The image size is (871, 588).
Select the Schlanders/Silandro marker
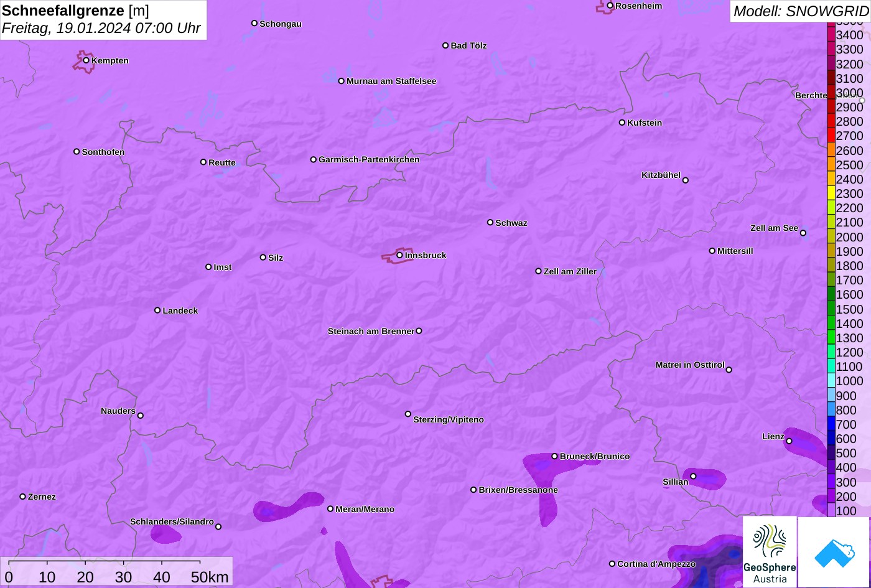click(x=218, y=527)
